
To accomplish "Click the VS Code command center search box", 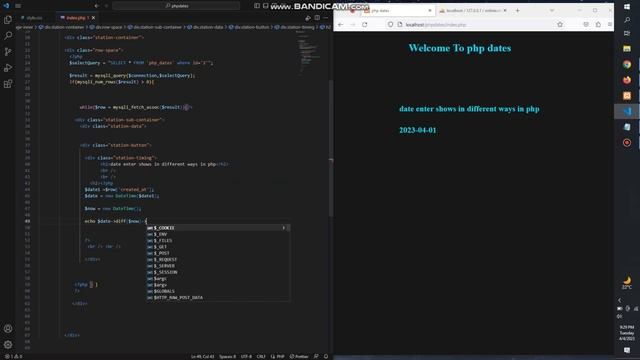I will pos(176,6).
